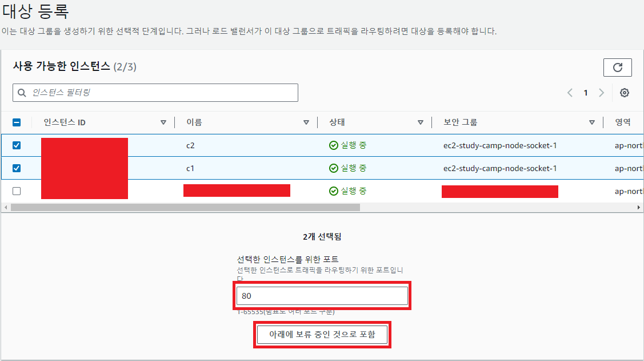Click the horizontal scrollbar thumb
Image resolution: width=644 pixels, height=361 pixels.
[x=185, y=208]
